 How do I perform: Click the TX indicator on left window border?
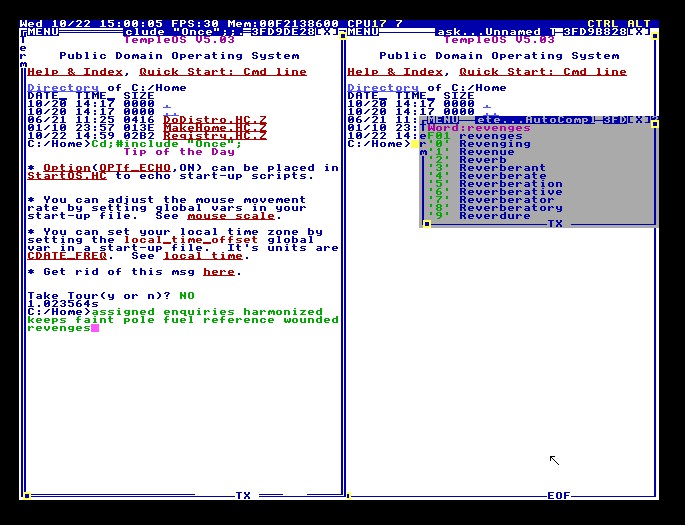pyautogui.click(x=243, y=495)
